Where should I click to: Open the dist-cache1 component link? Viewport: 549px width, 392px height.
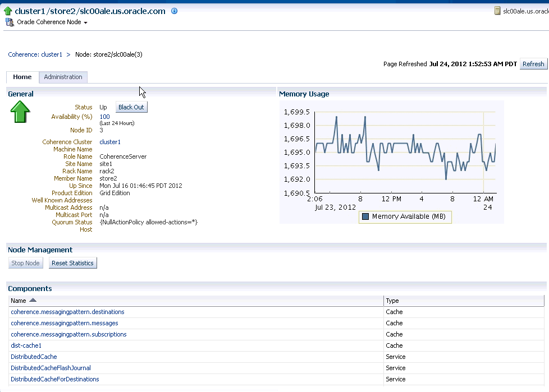point(26,345)
